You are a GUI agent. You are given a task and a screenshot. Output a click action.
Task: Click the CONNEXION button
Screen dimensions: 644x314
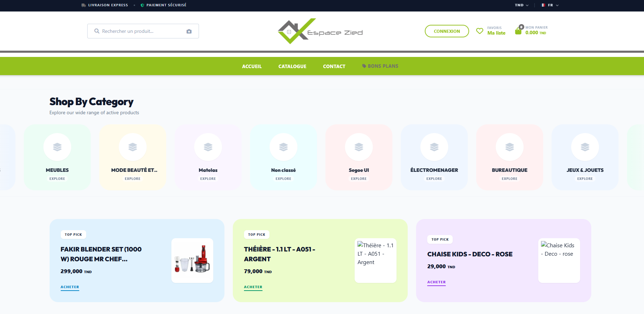tap(447, 31)
